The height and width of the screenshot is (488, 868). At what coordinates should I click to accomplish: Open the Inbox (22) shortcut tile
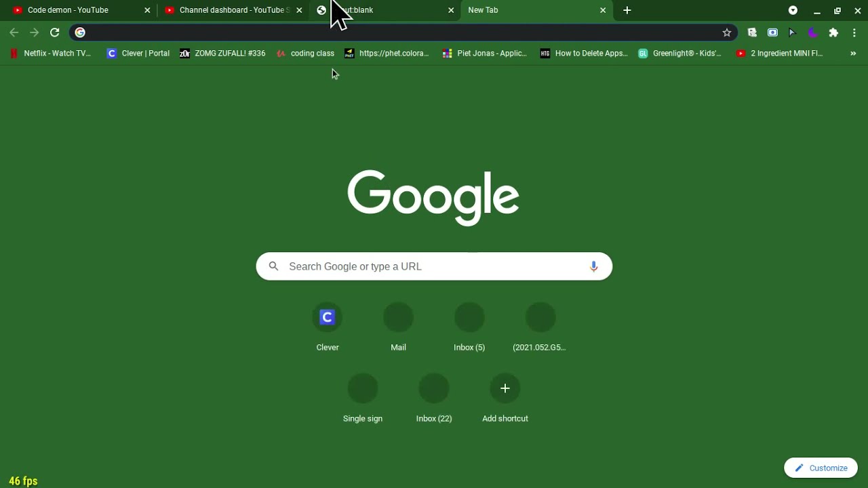pyautogui.click(x=434, y=398)
